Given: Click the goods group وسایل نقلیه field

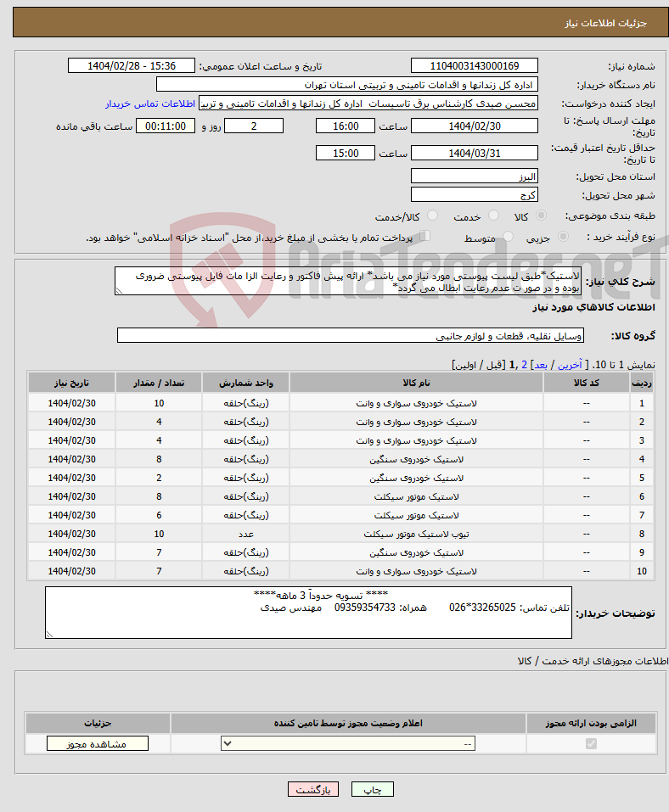Looking at the screenshot, I should (351, 335).
